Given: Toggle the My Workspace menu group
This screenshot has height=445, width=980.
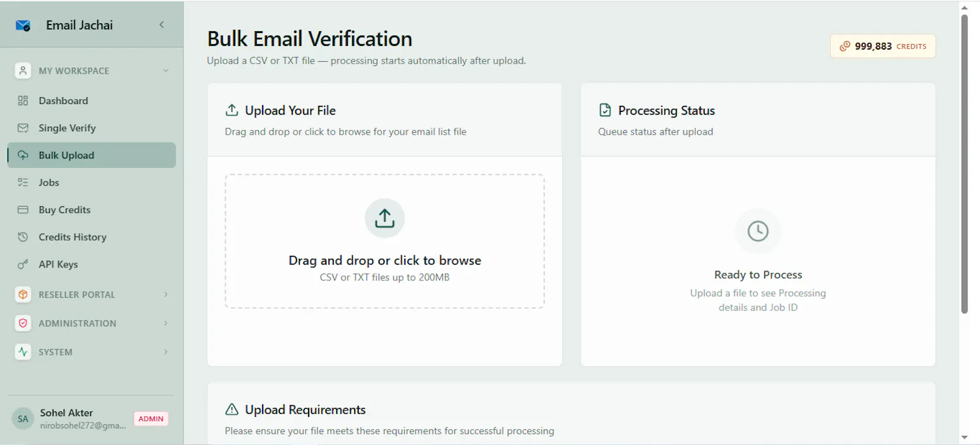Looking at the screenshot, I should click(91, 70).
